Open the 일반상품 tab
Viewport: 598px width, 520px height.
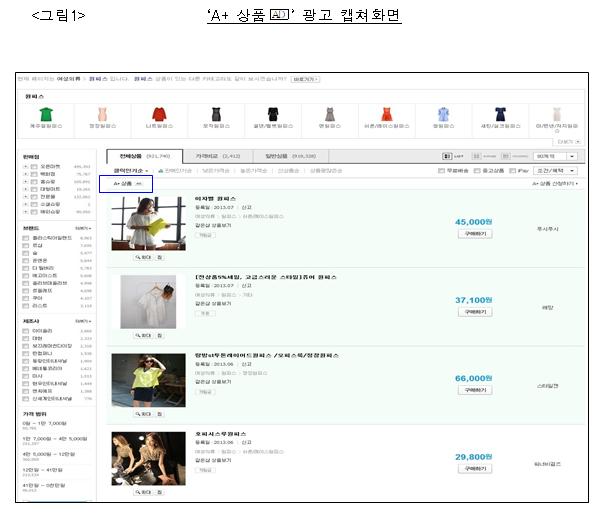click(x=290, y=156)
